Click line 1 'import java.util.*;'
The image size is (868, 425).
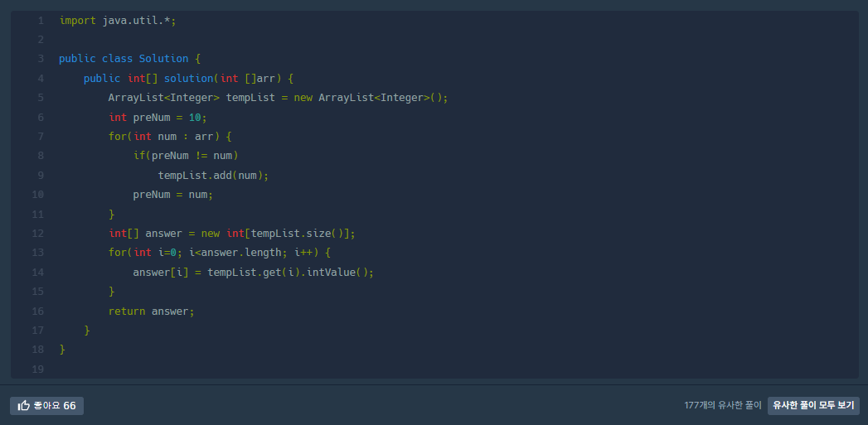tap(118, 21)
